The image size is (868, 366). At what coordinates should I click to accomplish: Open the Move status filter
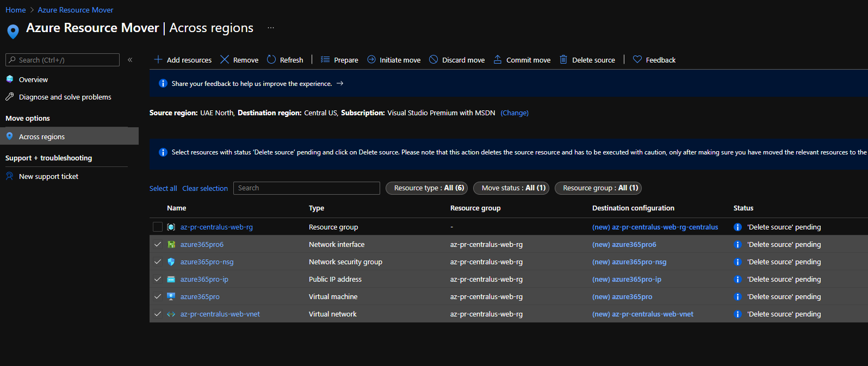pyautogui.click(x=511, y=188)
